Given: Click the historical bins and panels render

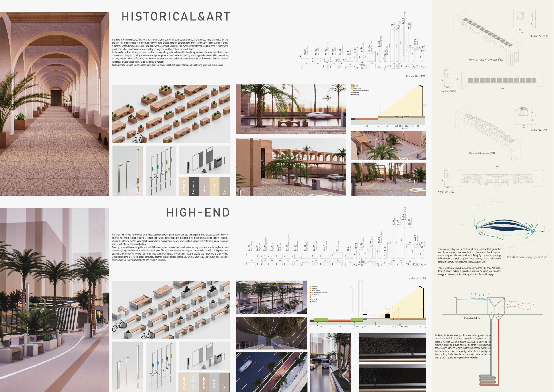Looking at the screenshot, I should (x=204, y=160).
